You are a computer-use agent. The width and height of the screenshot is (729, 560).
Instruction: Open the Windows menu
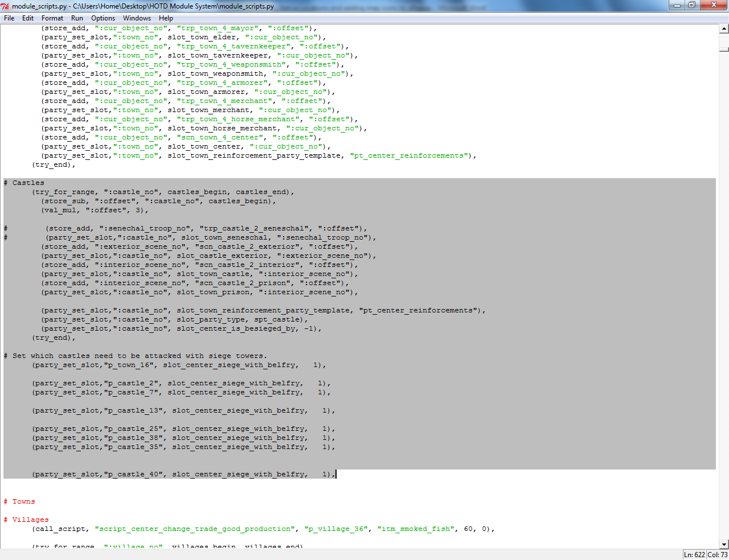coord(137,18)
